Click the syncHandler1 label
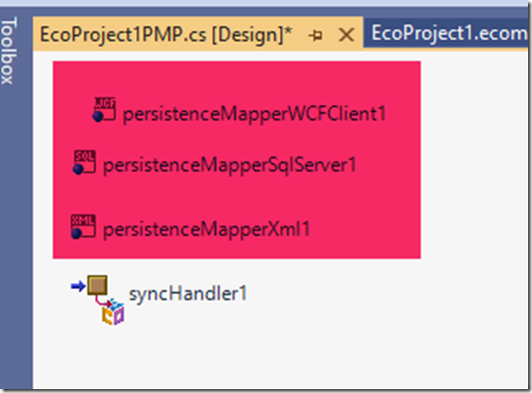532x393 pixels. click(189, 294)
